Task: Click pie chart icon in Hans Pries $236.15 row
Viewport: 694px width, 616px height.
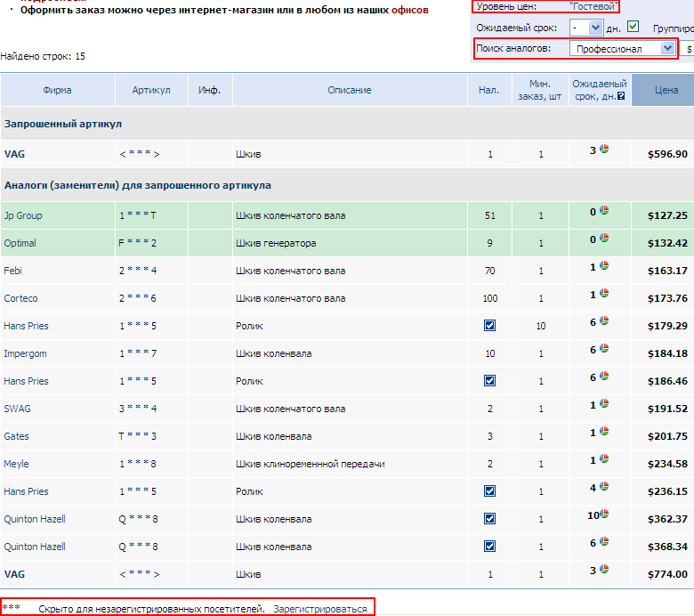Action: pyautogui.click(x=604, y=486)
